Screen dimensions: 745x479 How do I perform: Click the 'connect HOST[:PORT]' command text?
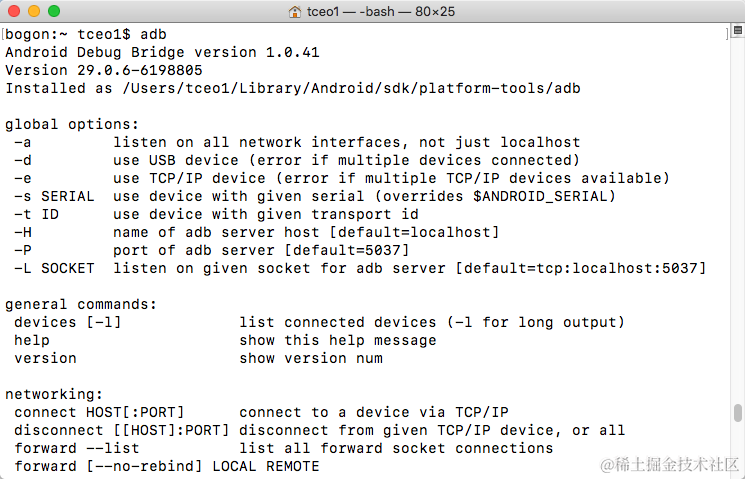pos(99,412)
